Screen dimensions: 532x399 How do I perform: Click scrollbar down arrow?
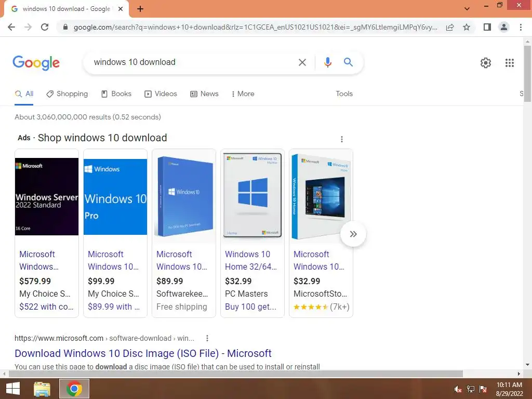(x=527, y=365)
